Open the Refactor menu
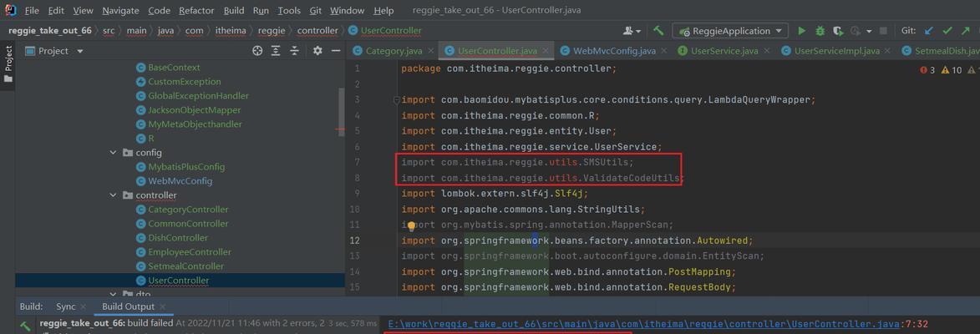This screenshot has height=334, width=980. click(196, 11)
